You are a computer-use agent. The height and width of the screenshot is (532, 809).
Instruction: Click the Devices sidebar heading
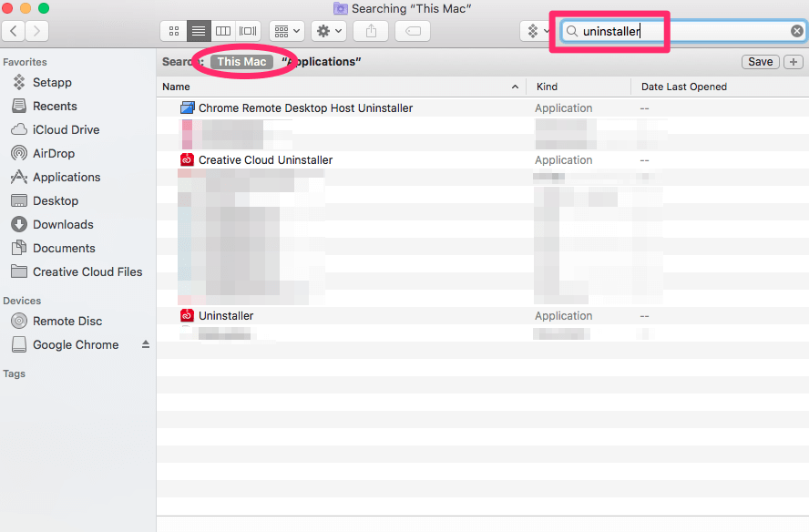[x=22, y=301]
